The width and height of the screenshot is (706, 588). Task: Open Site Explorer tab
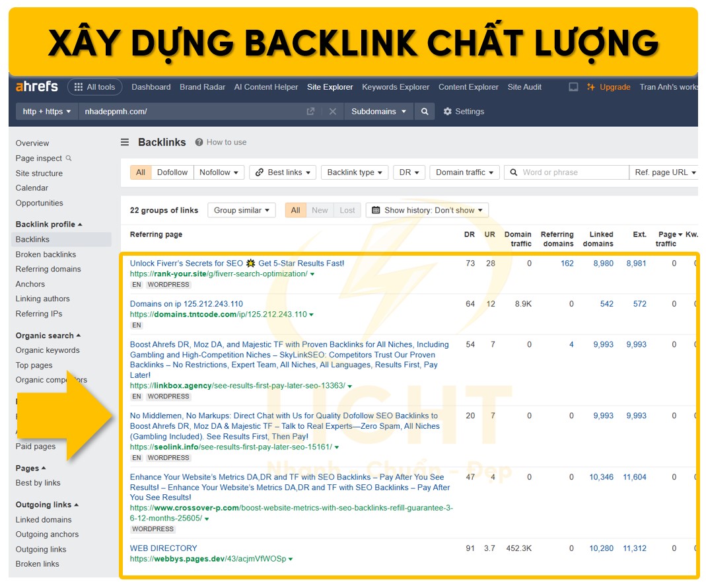(330, 87)
